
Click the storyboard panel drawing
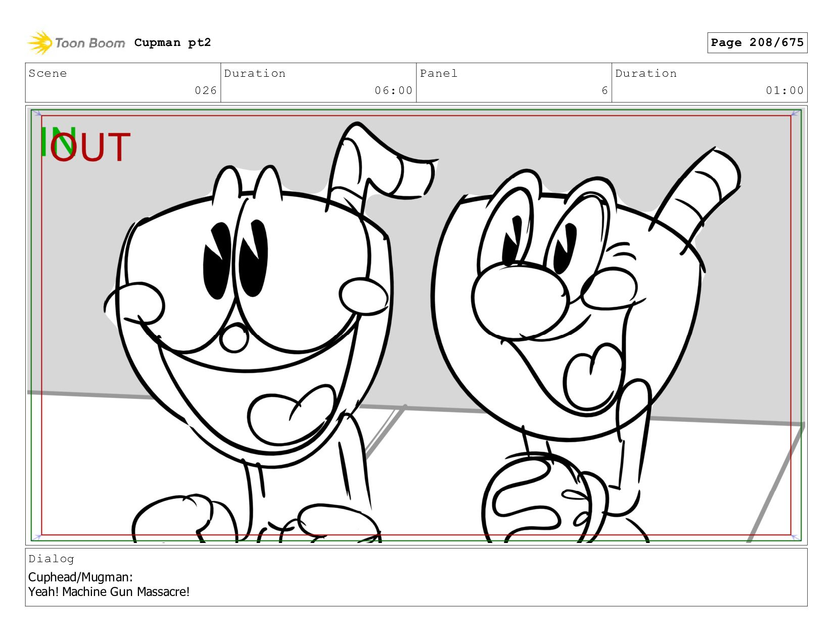tap(416, 325)
